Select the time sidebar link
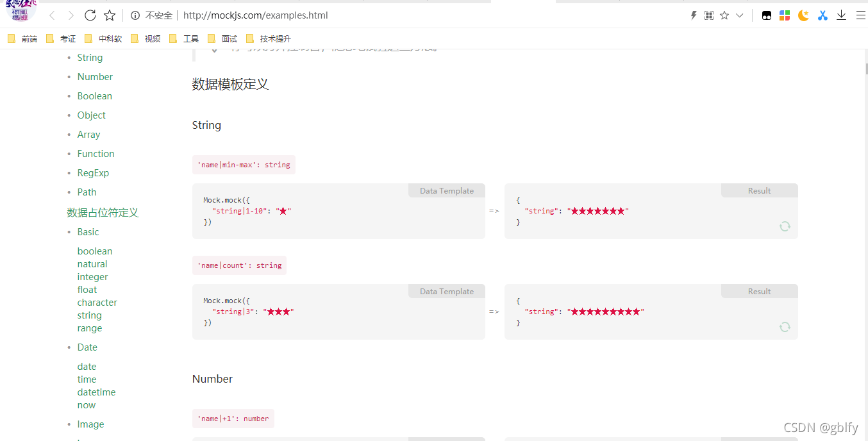868x441 pixels. click(x=87, y=379)
